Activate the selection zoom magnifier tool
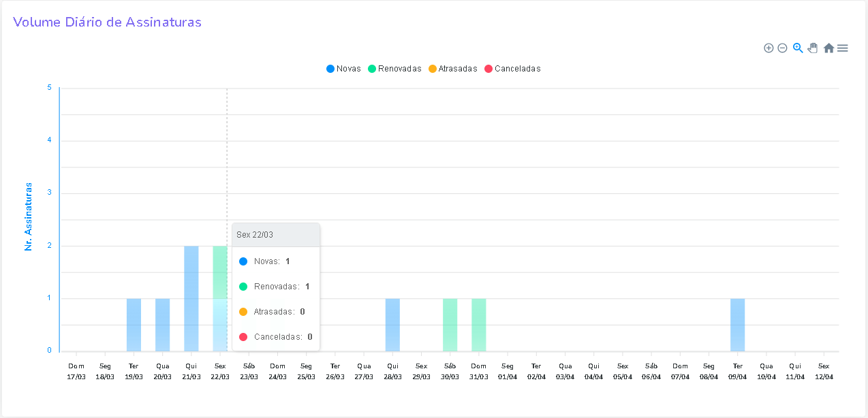Viewport: 868px width, 418px height. (798, 48)
